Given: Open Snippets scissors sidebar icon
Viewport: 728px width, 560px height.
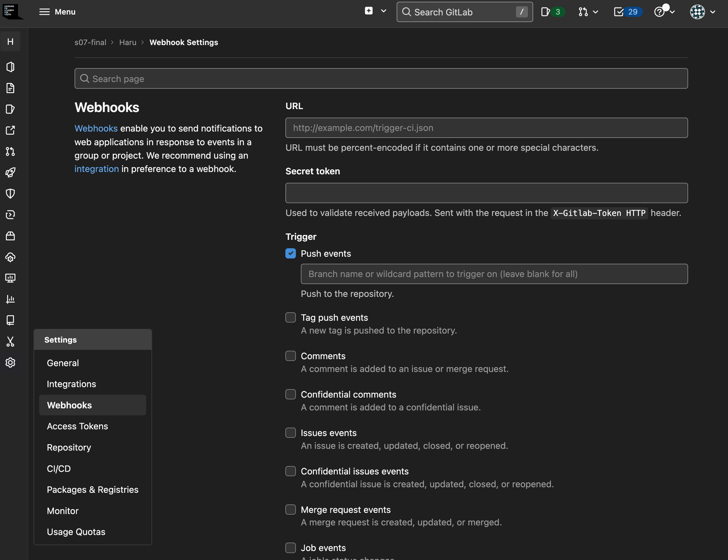Looking at the screenshot, I should (10, 341).
